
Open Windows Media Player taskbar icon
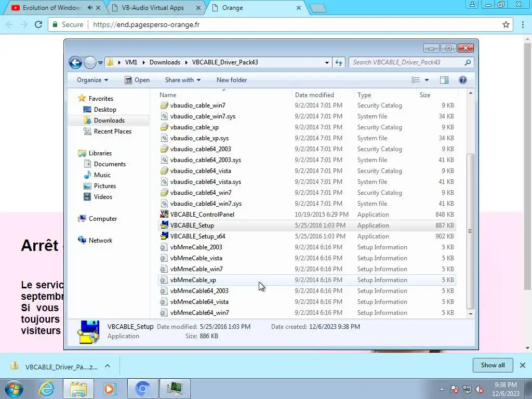[110, 389]
